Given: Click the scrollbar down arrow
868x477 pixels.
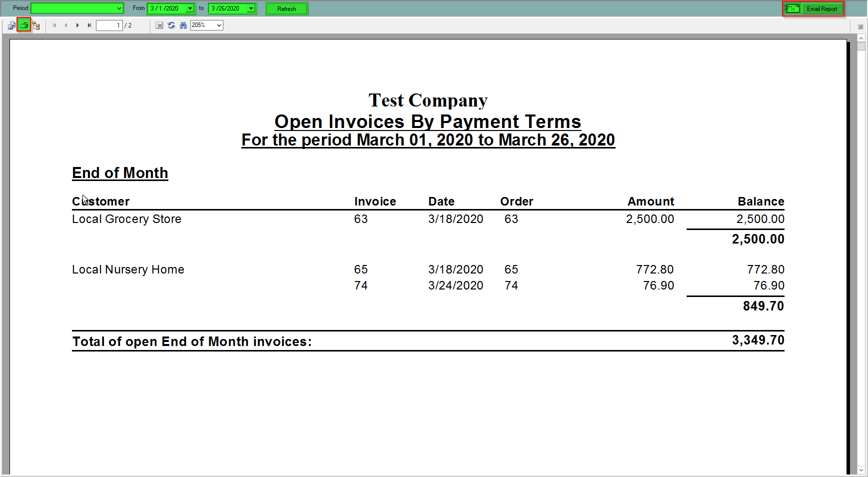Looking at the screenshot, I should coord(861,470).
